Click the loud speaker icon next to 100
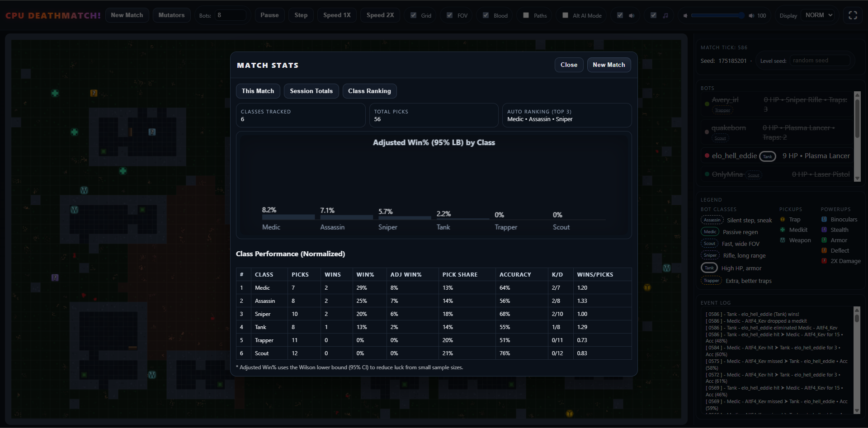Viewport: 868px width, 428px height. [x=751, y=16]
